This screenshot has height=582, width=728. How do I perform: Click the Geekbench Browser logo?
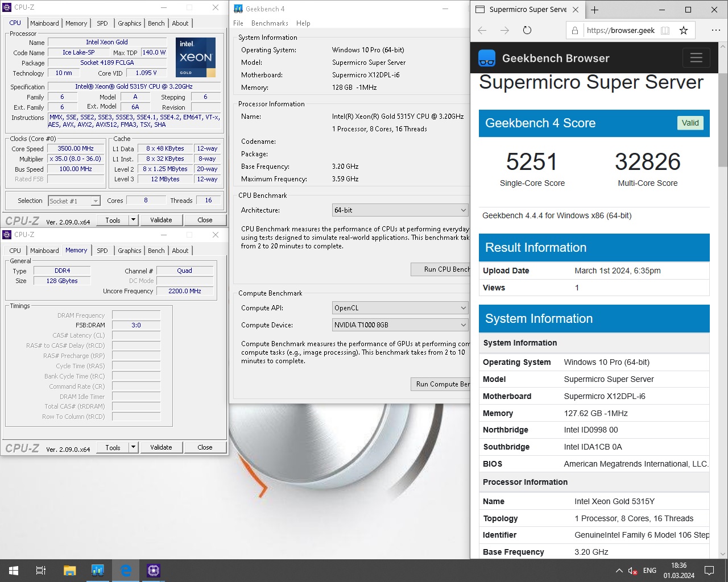click(x=487, y=58)
